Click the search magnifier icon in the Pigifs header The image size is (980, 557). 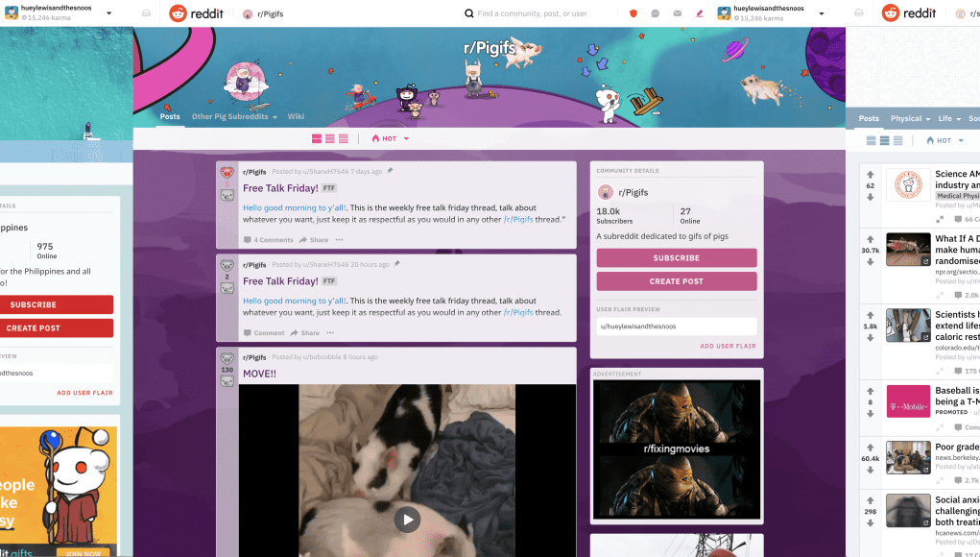[x=468, y=13]
